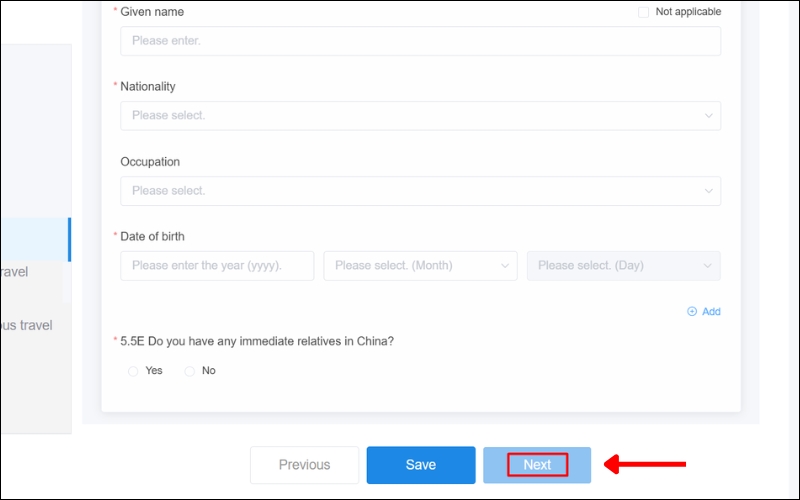Viewport: 800px width, 500px height.
Task: Click the plus icon beside Add
Action: pos(692,312)
